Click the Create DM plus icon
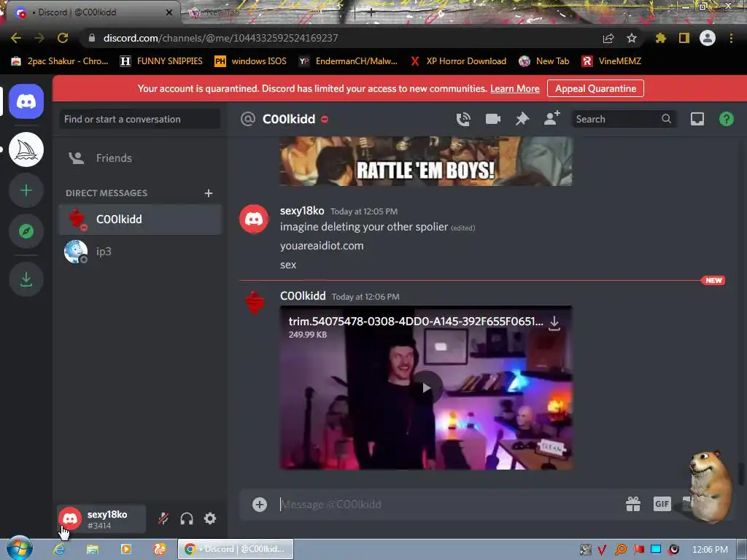 click(208, 192)
